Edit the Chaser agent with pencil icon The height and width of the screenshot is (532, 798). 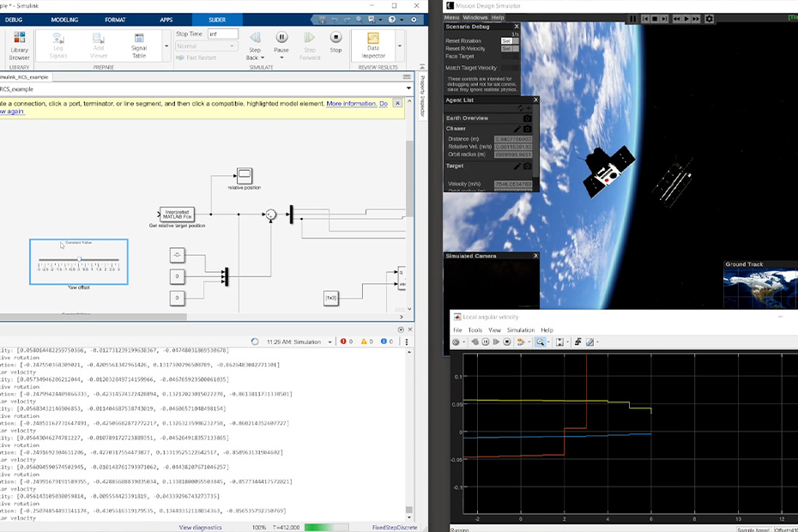point(517,129)
